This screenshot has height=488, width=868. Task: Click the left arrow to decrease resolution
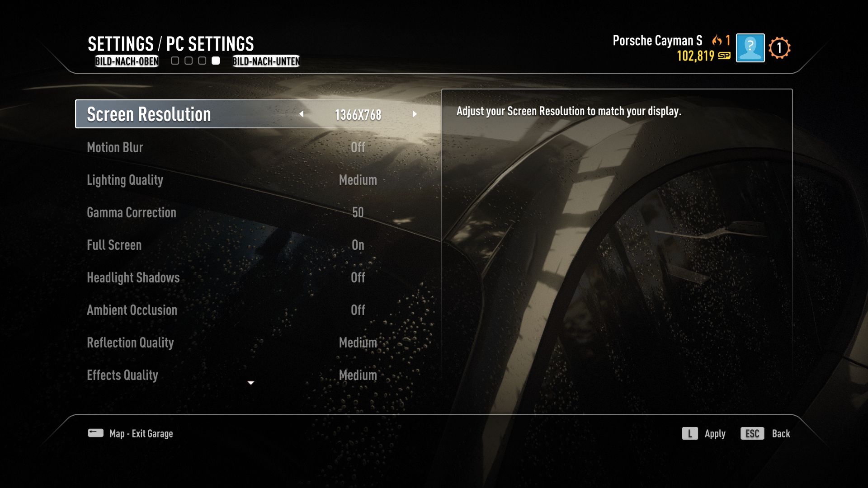point(302,113)
